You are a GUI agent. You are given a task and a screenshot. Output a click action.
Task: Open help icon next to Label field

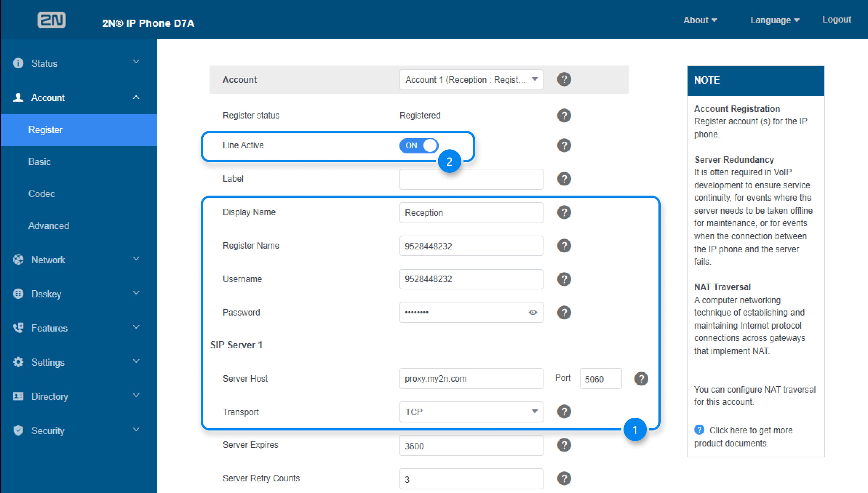click(x=564, y=179)
